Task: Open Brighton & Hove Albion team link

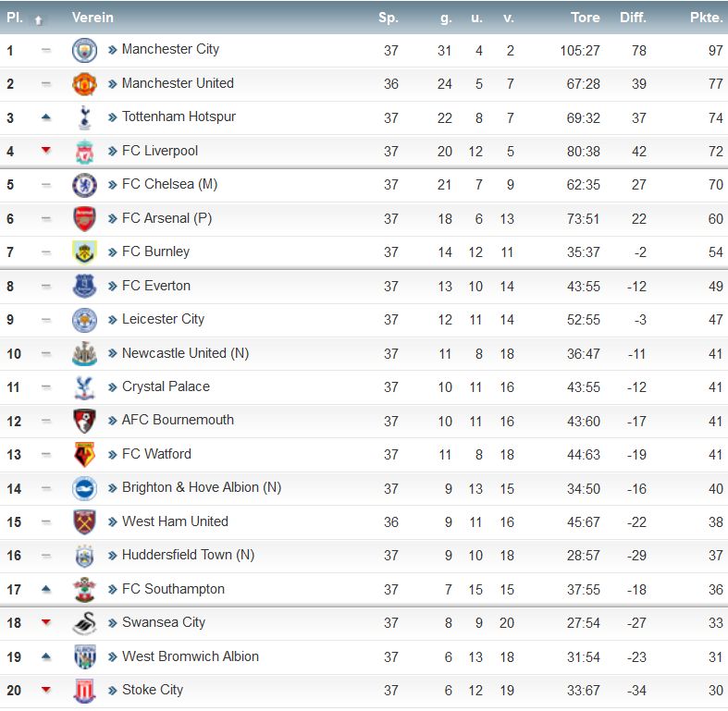Action: click(202, 487)
